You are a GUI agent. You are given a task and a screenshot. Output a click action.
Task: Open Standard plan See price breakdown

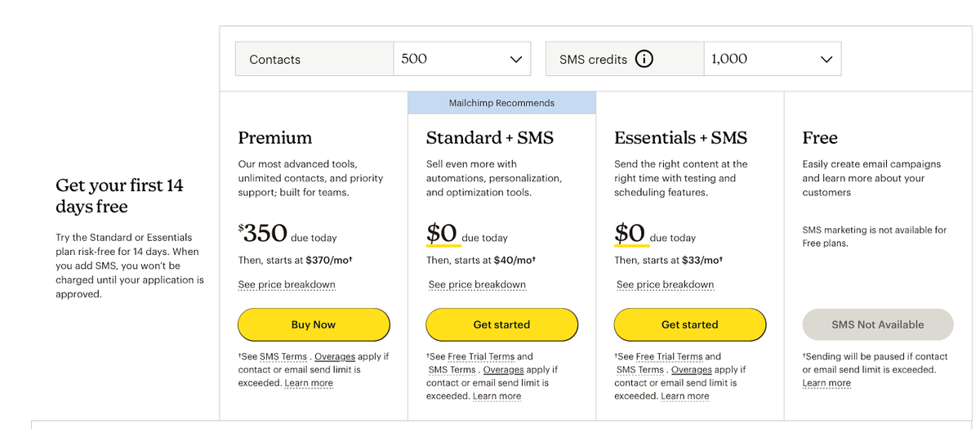[x=477, y=284]
